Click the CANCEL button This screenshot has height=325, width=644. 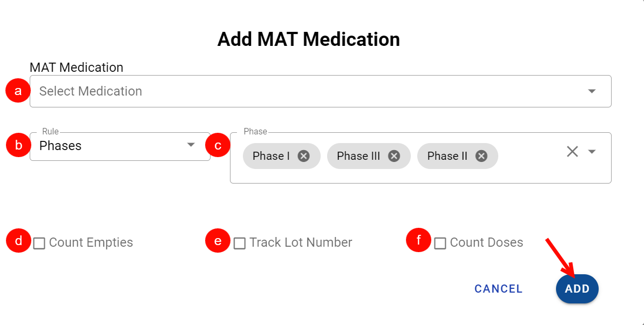tap(498, 289)
